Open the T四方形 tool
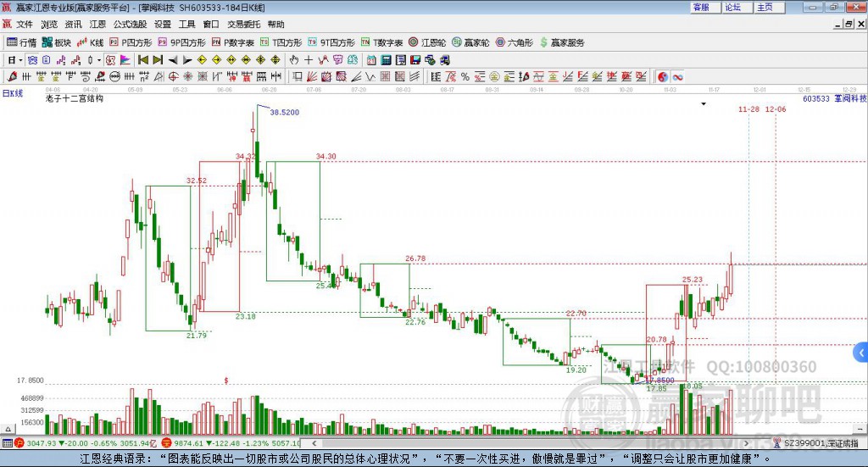 pyautogui.click(x=281, y=42)
